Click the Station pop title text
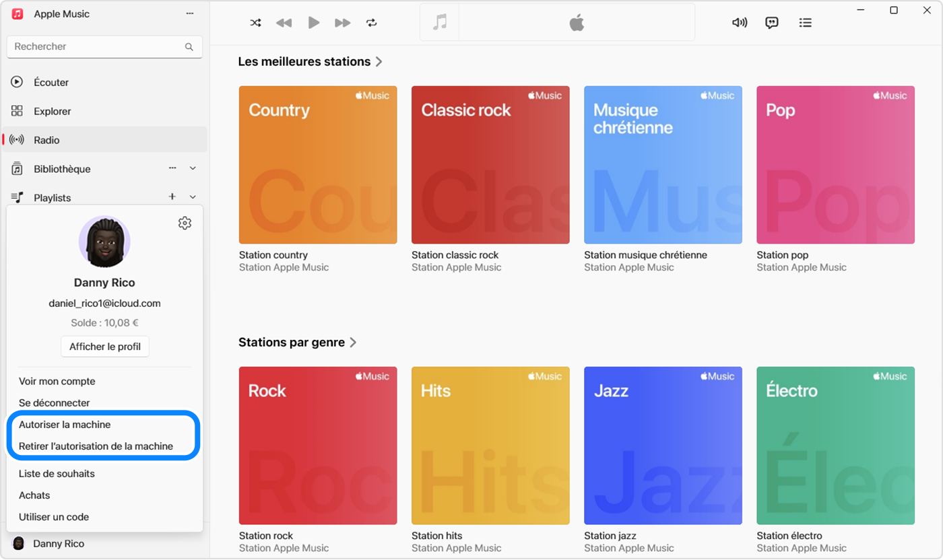This screenshot has height=560, width=943. tap(783, 255)
